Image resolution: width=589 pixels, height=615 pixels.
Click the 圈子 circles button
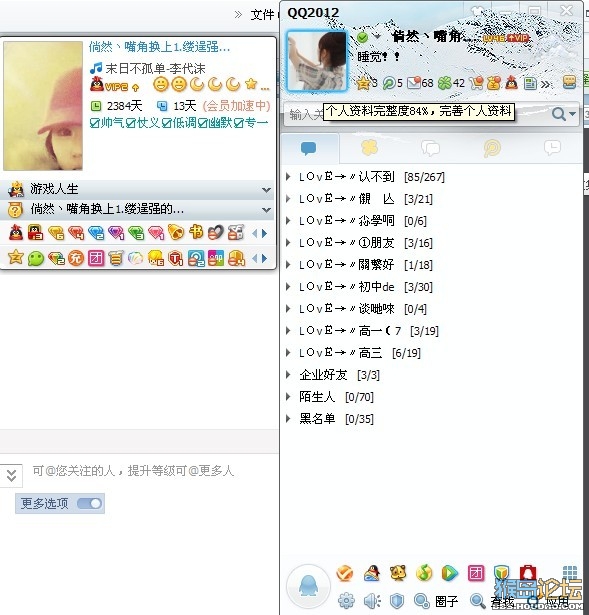(436, 601)
